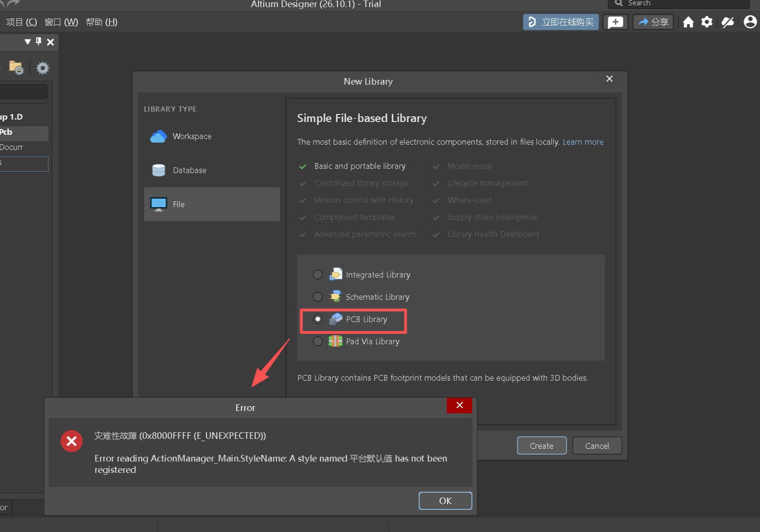
Task: Click 'Basic and portable library' text
Action: point(360,166)
